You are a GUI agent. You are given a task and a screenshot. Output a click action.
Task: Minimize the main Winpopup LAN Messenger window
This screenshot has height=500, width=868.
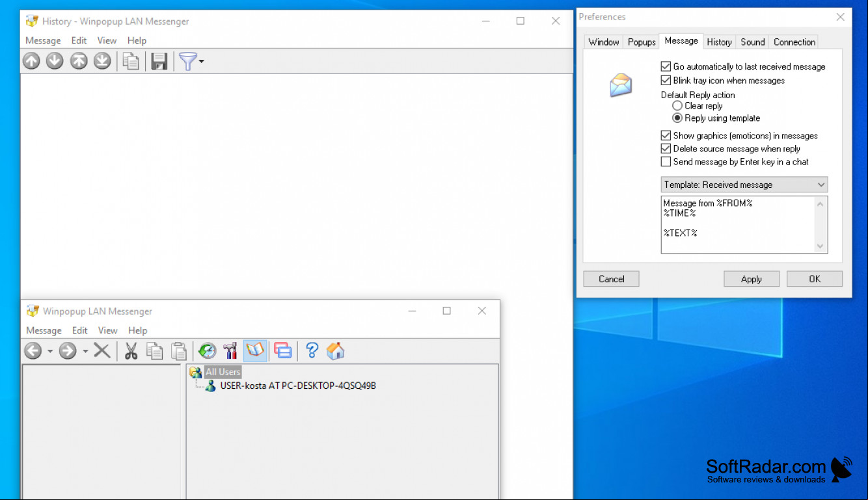pyautogui.click(x=413, y=311)
